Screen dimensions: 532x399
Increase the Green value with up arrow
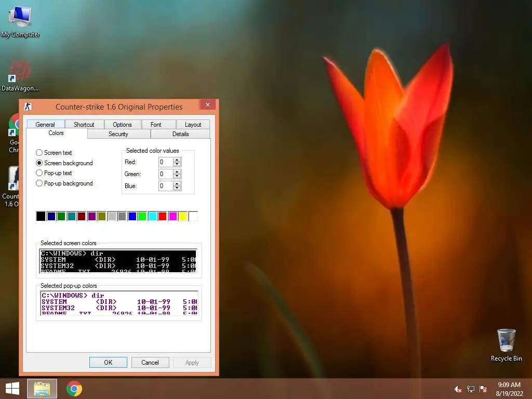click(177, 171)
